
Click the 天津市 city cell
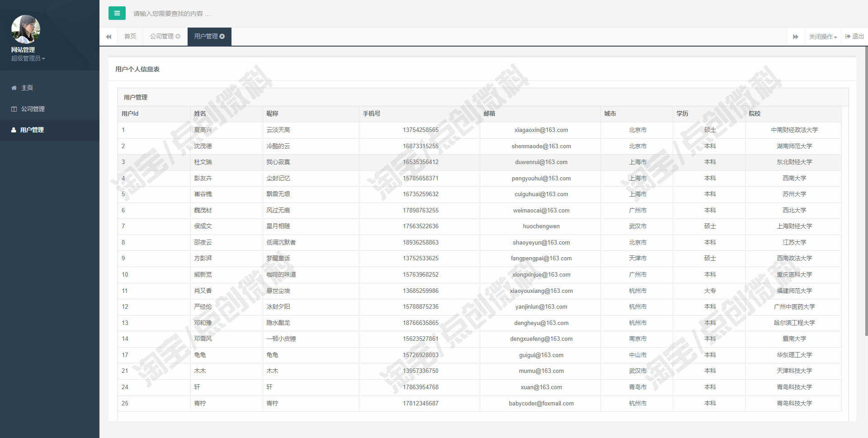click(x=637, y=258)
